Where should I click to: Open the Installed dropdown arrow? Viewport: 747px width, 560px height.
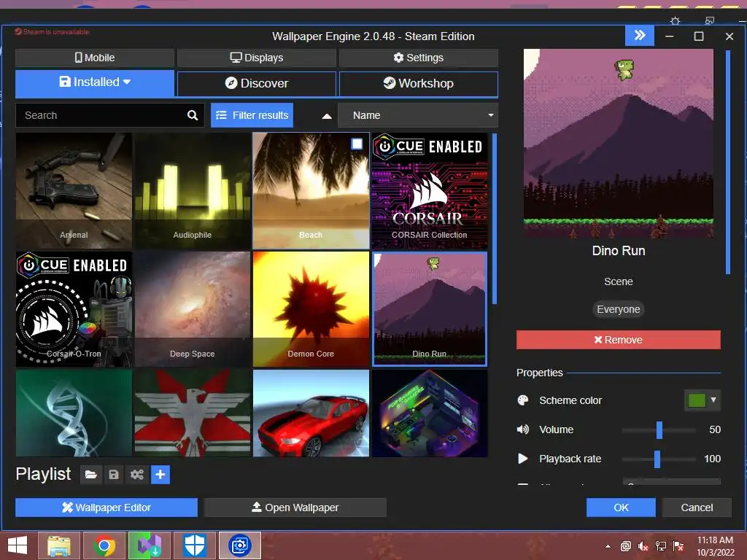(x=127, y=82)
